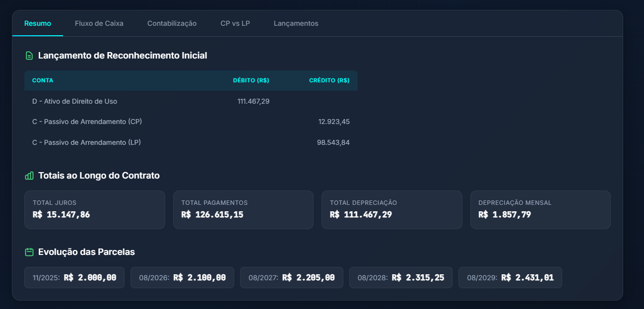The image size is (644, 309).
Task: Click the Total Pagamentos card
Action: [x=243, y=210]
